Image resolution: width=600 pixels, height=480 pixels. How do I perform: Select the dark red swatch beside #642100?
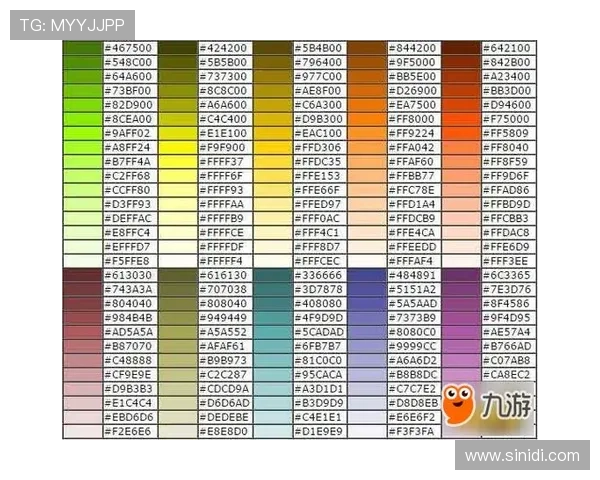pyautogui.click(x=461, y=48)
